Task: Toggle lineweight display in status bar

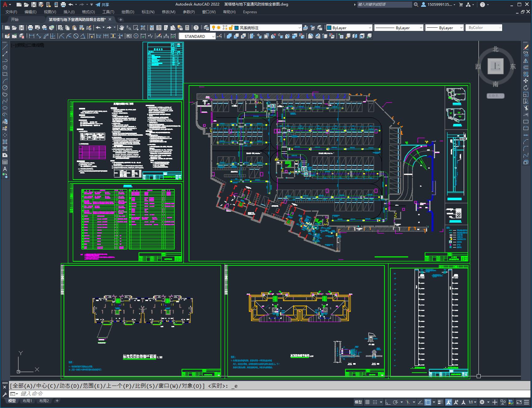Action: pyautogui.click(x=441, y=402)
